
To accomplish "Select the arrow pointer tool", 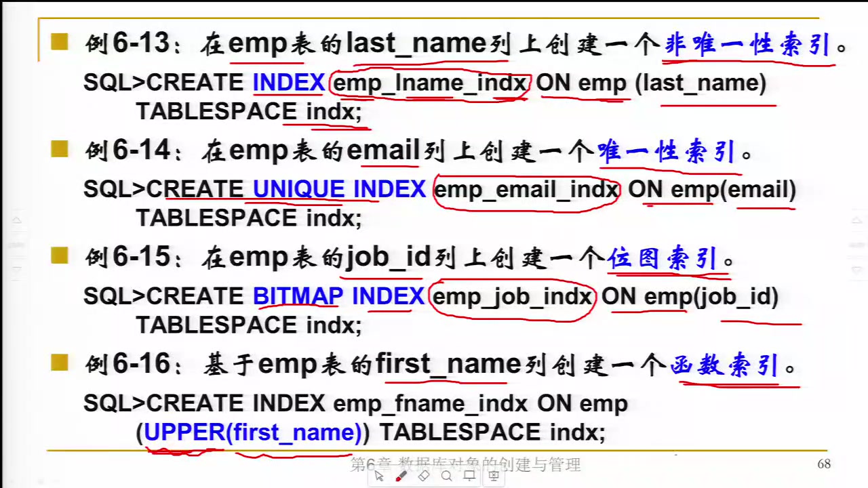I will coord(379,476).
